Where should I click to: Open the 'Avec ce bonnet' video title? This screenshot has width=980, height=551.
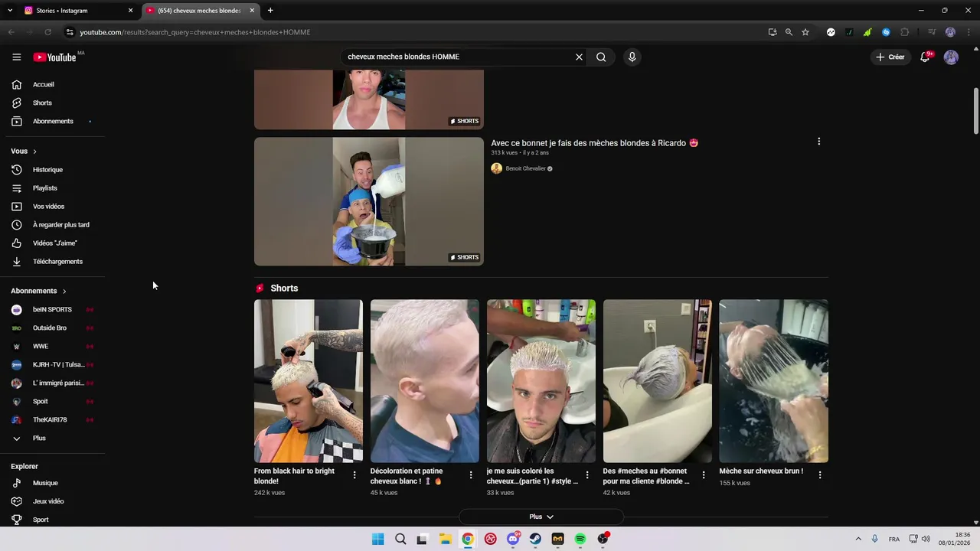click(594, 143)
